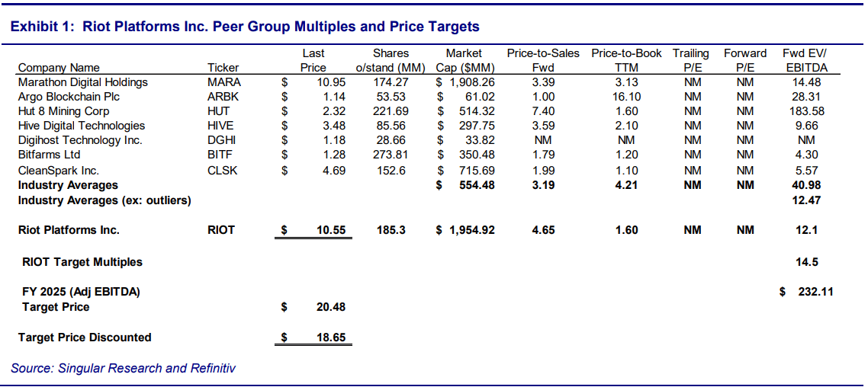Select the Marathon Digital Holdings company name
Image resolution: width=868 pixels, height=387 pixels.
[x=83, y=82]
